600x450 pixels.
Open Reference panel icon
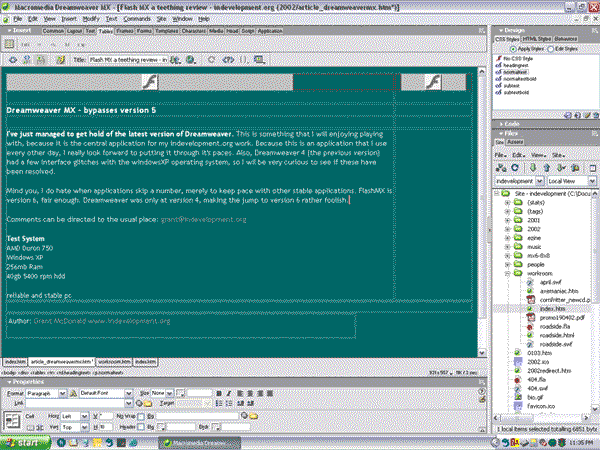228,60
